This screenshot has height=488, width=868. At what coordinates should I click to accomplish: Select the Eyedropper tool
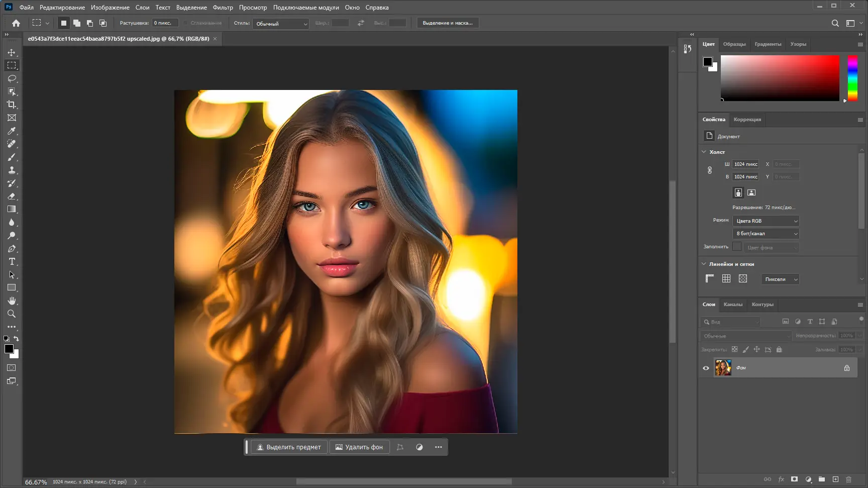coord(12,131)
